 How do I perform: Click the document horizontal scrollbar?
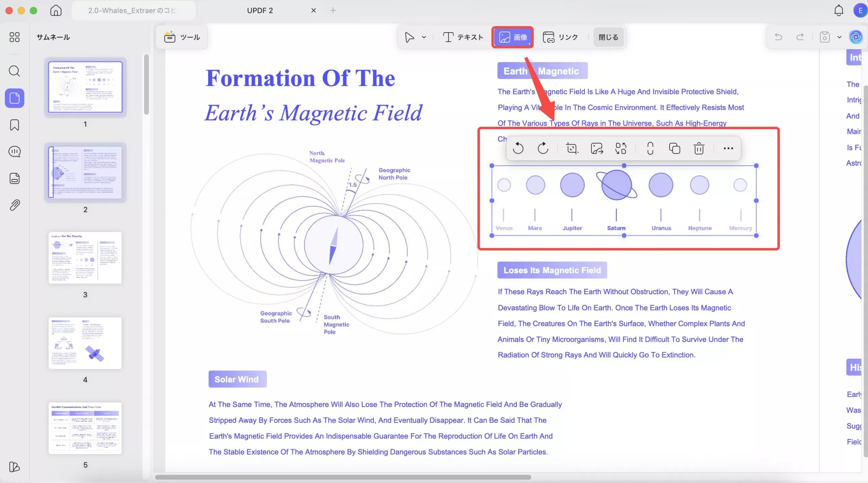(x=343, y=477)
